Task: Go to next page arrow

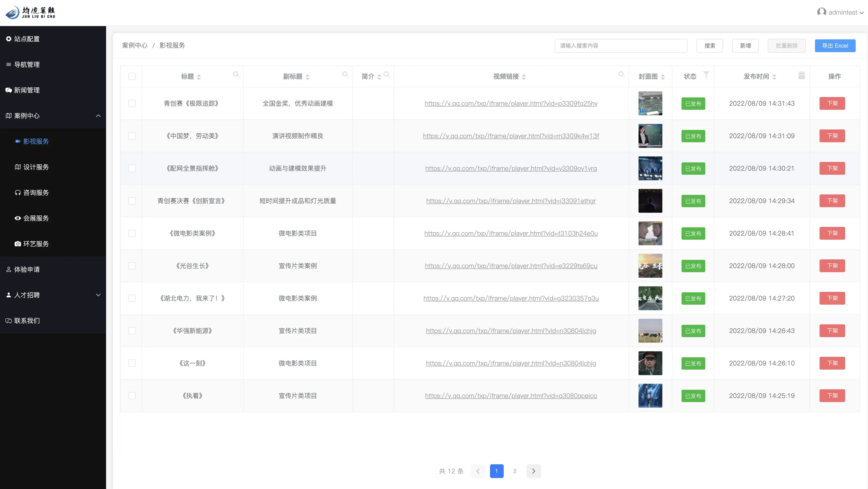Action: point(533,471)
